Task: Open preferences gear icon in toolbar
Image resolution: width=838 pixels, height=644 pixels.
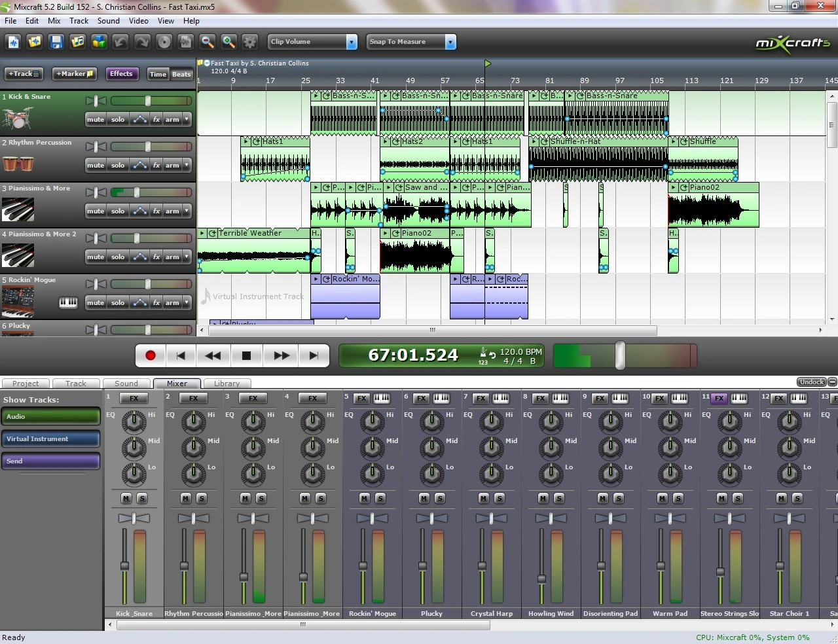Action: tap(249, 42)
